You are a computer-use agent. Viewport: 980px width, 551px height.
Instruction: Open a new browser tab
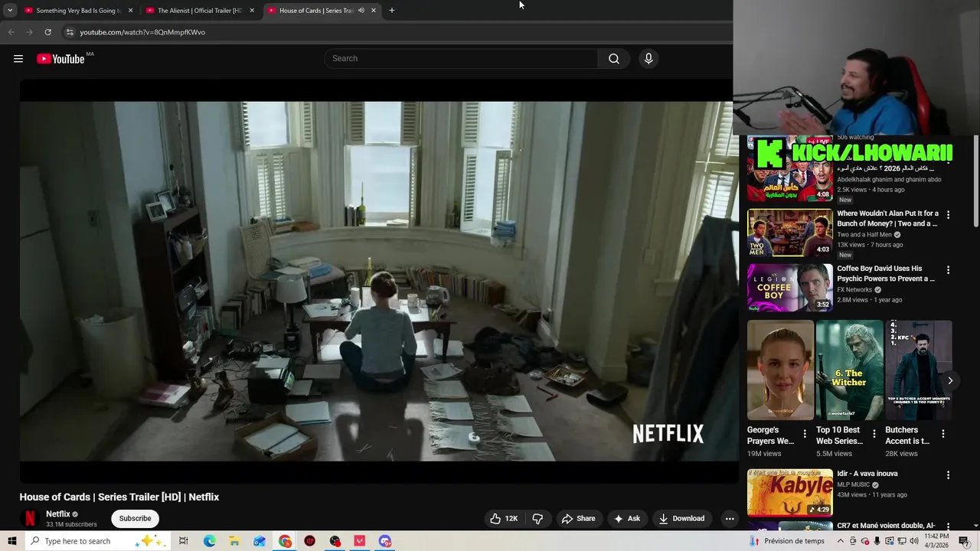click(x=392, y=11)
